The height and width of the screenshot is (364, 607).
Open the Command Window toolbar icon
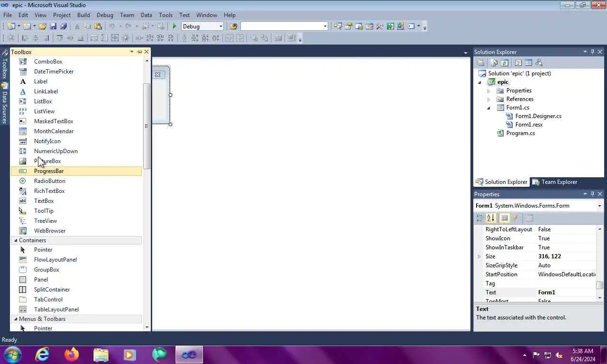point(411,26)
